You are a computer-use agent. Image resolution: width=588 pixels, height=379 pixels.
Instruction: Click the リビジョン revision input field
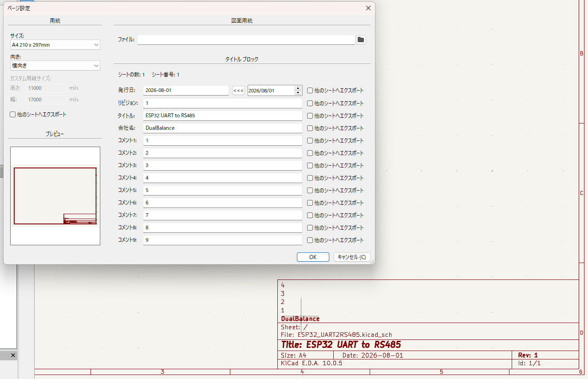(223, 103)
